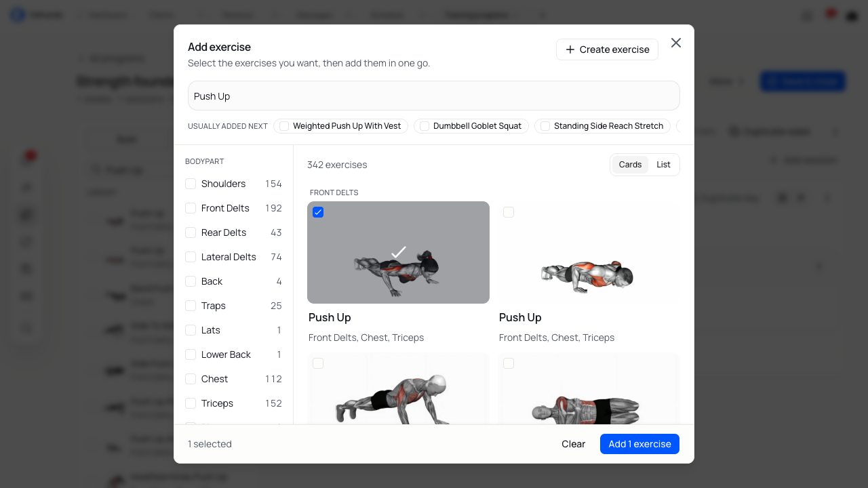Click the unselected Push Up thumbnail image

coord(589,252)
